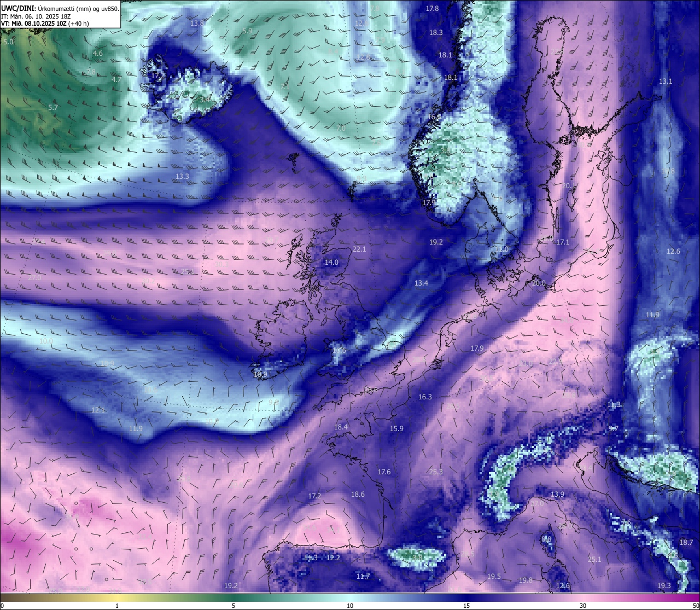Click the 17.1 value over the Baltic
The height and width of the screenshot is (610, 700).
coord(563,242)
